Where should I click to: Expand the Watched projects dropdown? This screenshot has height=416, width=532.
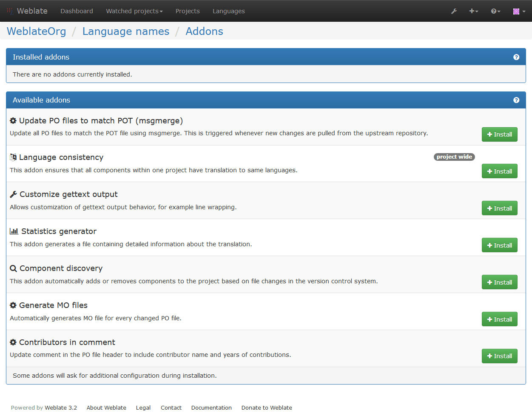click(x=134, y=11)
